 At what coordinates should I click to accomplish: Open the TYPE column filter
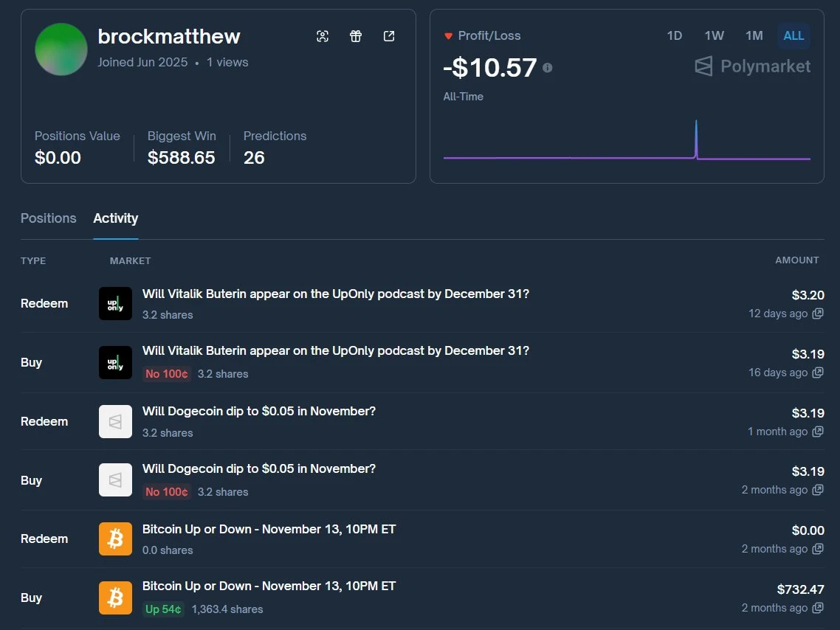coord(33,260)
